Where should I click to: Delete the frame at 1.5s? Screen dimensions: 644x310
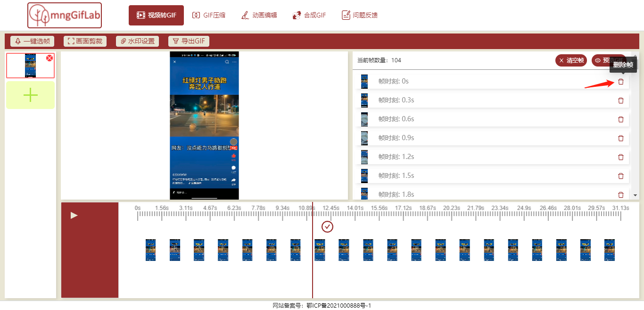(x=621, y=176)
